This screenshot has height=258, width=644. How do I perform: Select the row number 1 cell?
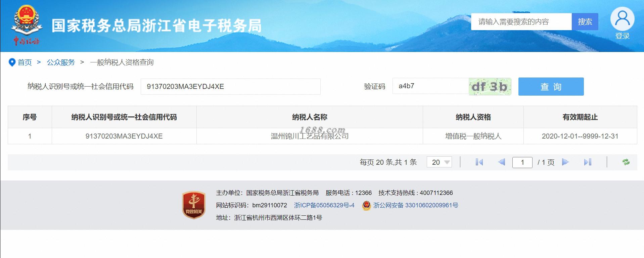(30, 136)
